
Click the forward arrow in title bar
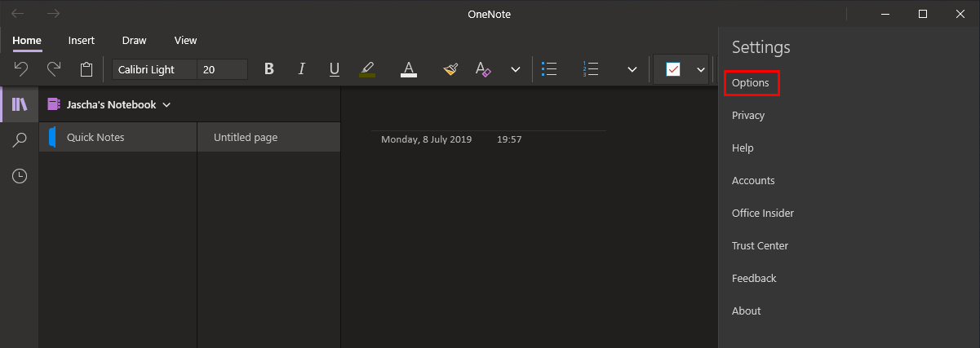pyautogui.click(x=54, y=14)
